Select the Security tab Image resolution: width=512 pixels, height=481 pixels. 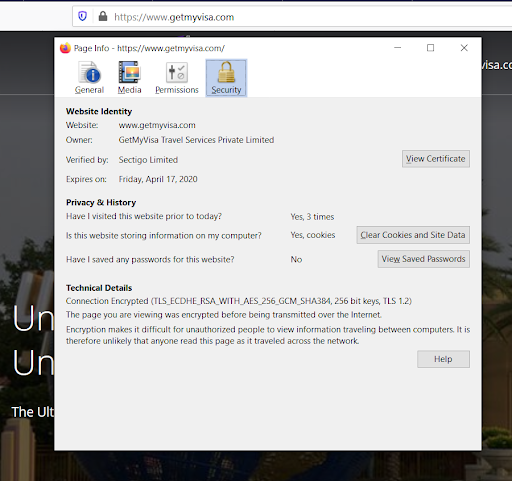click(226, 78)
